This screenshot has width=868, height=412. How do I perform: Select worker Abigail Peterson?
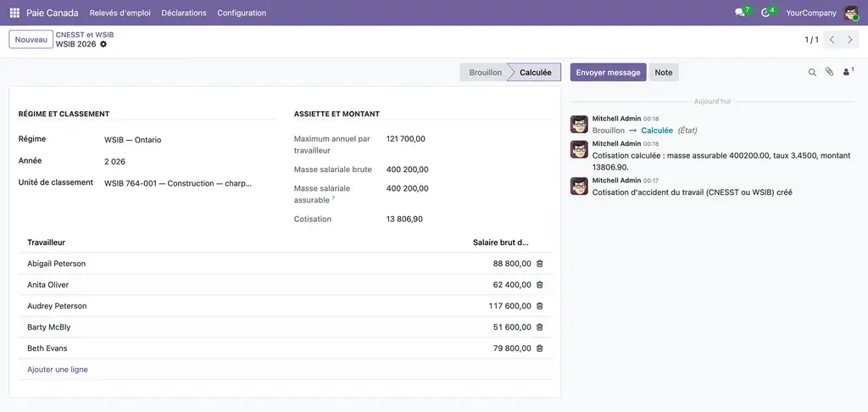[x=57, y=264]
